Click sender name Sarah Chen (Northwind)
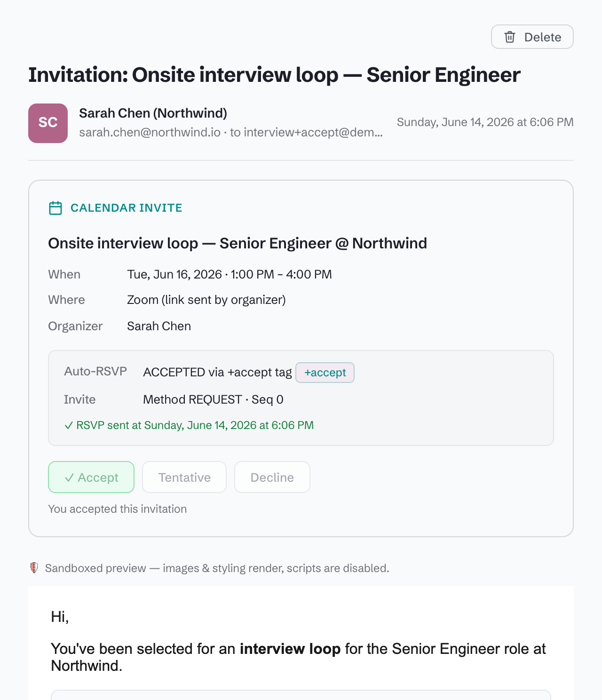 click(x=153, y=113)
